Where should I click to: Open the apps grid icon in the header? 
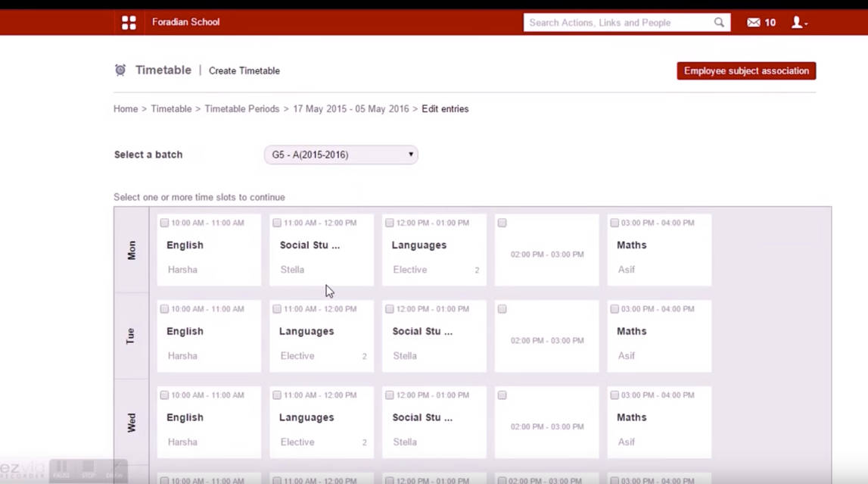tap(129, 22)
